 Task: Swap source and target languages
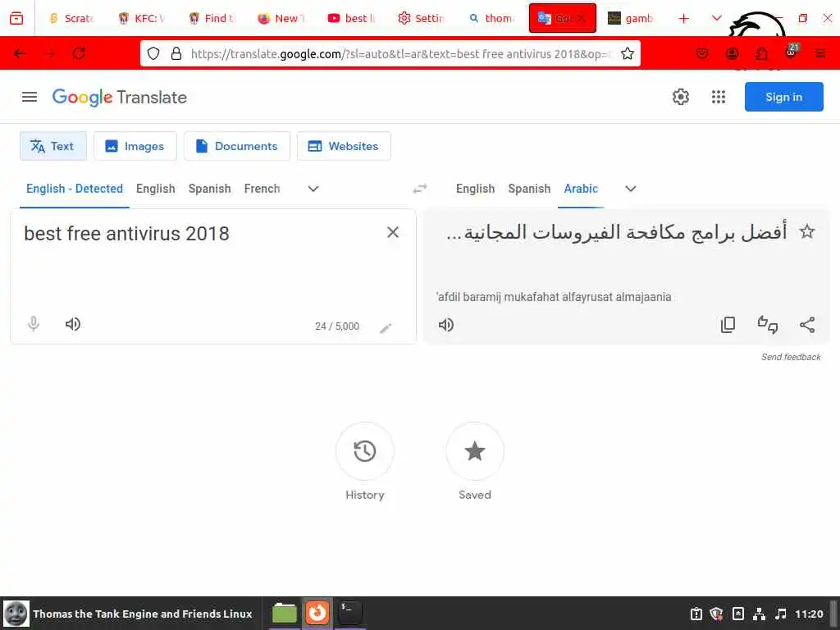coord(420,189)
